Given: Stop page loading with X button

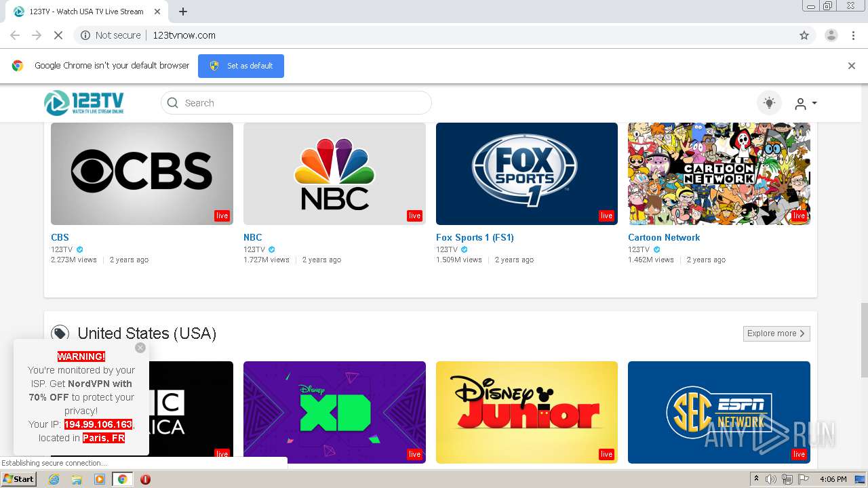Looking at the screenshot, I should point(58,35).
